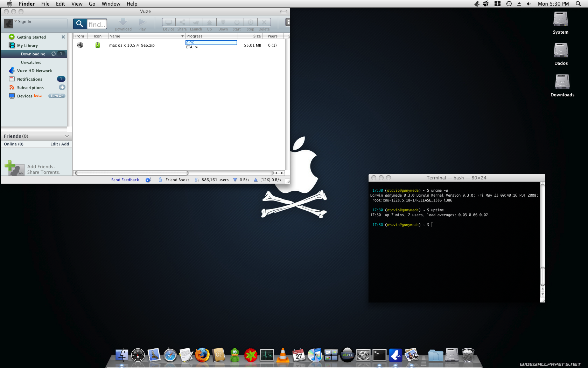Click the refresh icon on Downloading row
588x368 pixels.
(x=54, y=54)
